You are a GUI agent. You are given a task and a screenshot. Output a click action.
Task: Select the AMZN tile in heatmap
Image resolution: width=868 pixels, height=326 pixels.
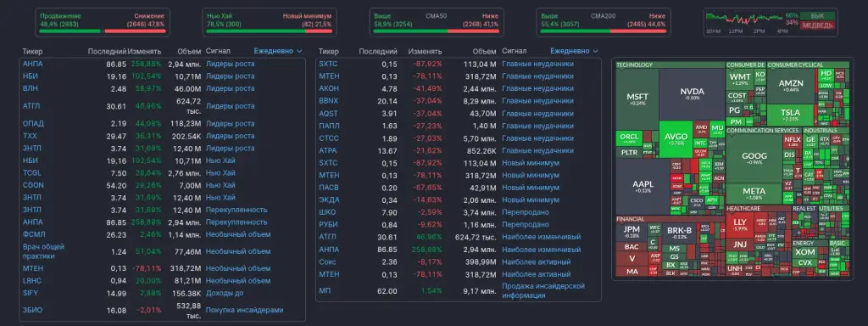pyautogui.click(x=790, y=86)
